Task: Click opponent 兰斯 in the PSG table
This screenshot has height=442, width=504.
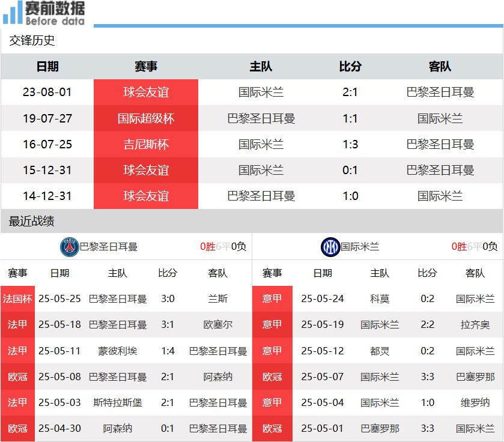Action: pos(217,298)
